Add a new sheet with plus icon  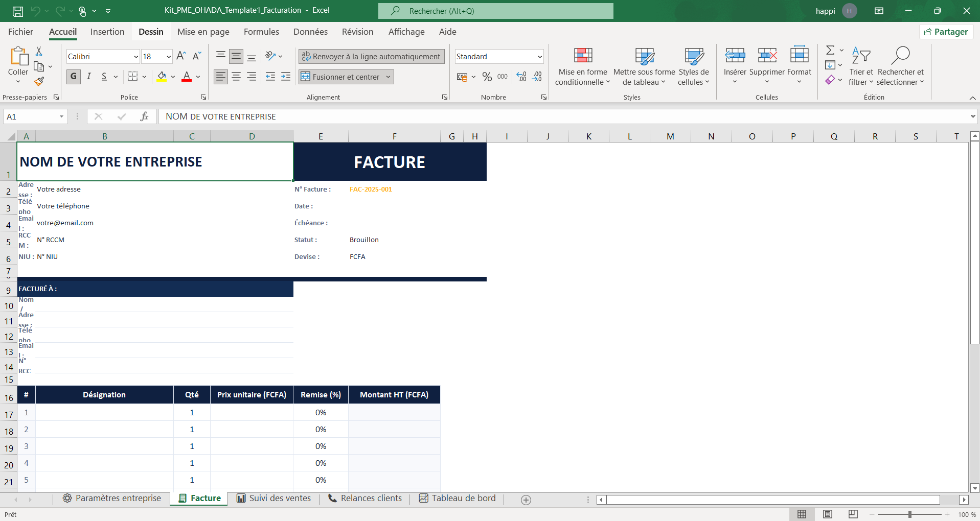(526, 500)
